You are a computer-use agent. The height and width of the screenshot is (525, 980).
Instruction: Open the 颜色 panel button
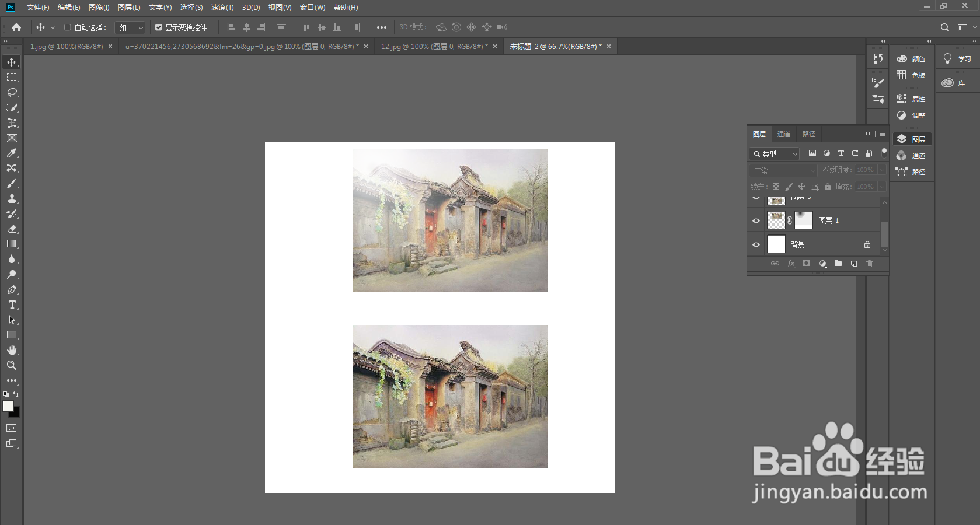click(x=912, y=58)
